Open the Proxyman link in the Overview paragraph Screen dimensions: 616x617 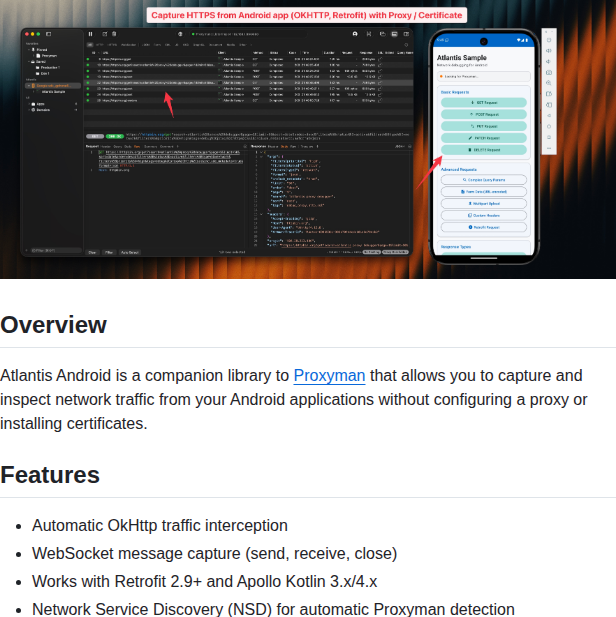click(329, 375)
